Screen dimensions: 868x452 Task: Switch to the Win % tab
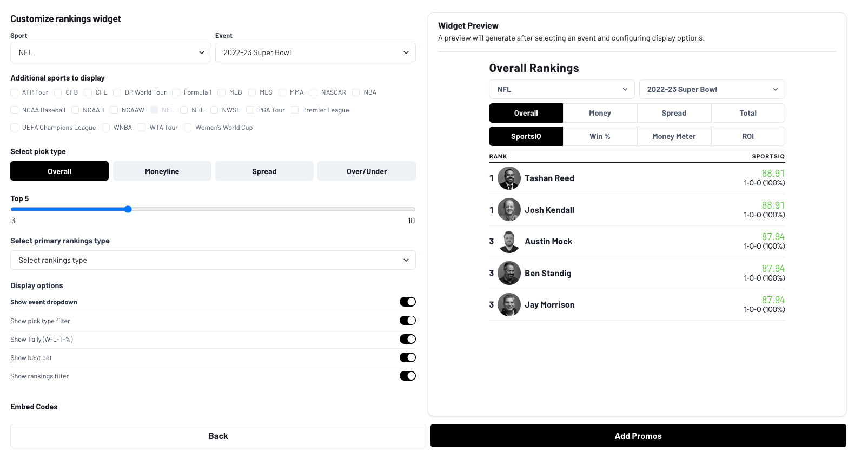[600, 136]
